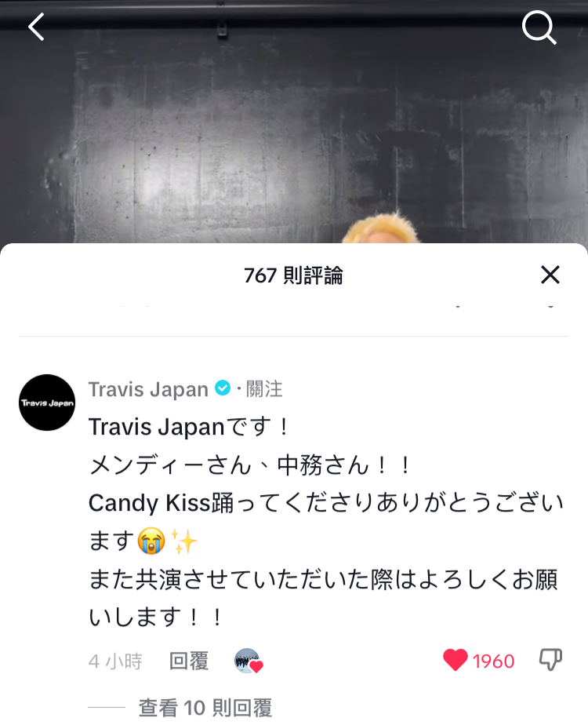Follow Travis Japan via 關注
The image size is (588, 725).
pyautogui.click(x=264, y=389)
